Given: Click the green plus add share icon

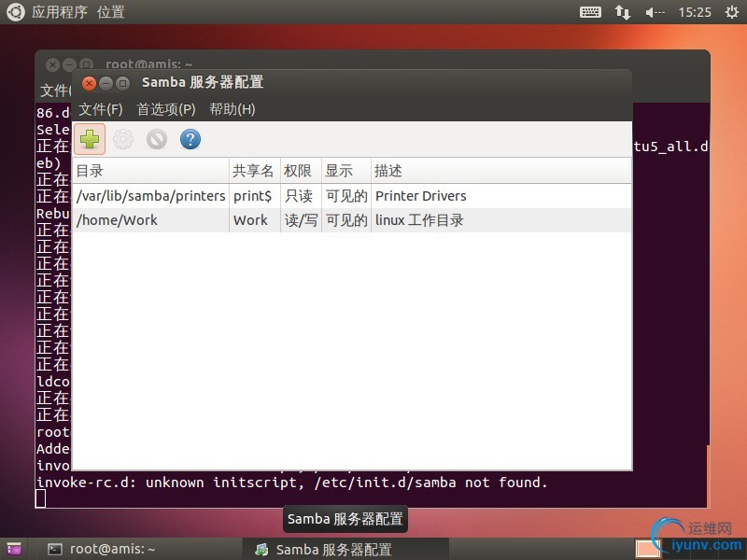Looking at the screenshot, I should [90, 139].
